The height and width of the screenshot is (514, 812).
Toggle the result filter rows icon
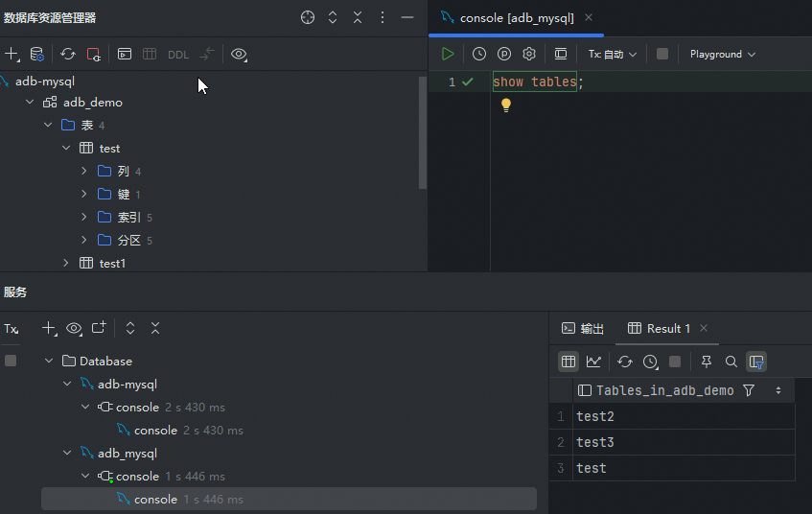click(x=756, y=362)
